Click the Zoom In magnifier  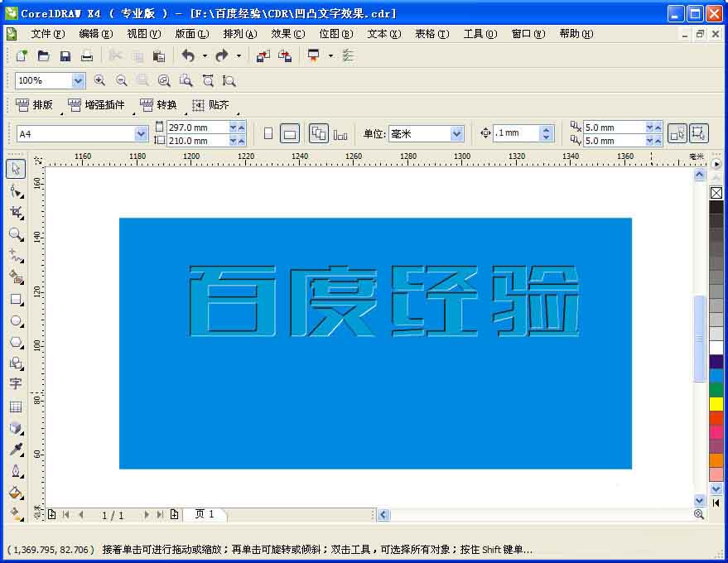pyautogui.click(x=99, y=80)
